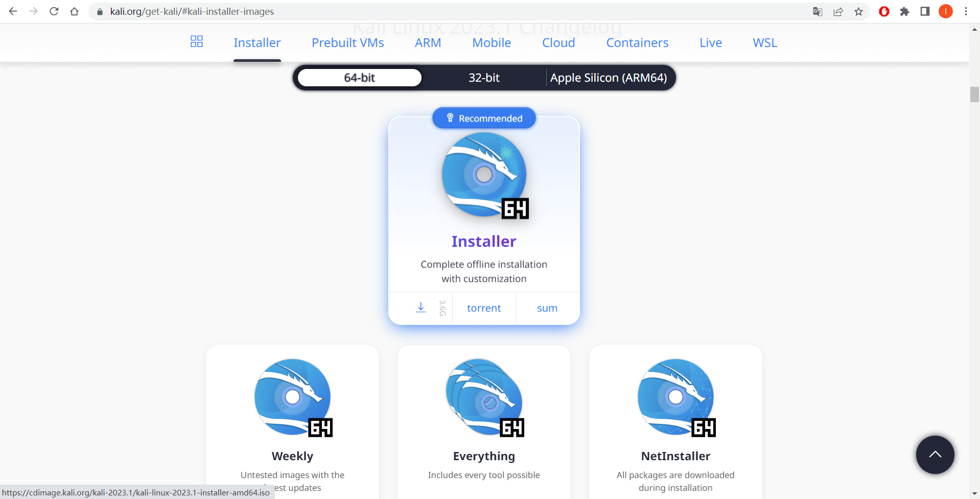
Task: Click the 3.6G file size label
Action: (x=442, y=308)
